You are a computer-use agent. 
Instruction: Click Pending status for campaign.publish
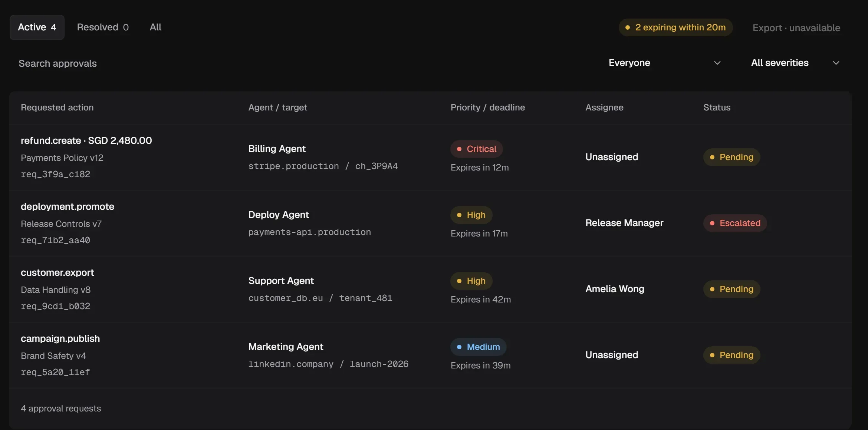click(731, 355)
